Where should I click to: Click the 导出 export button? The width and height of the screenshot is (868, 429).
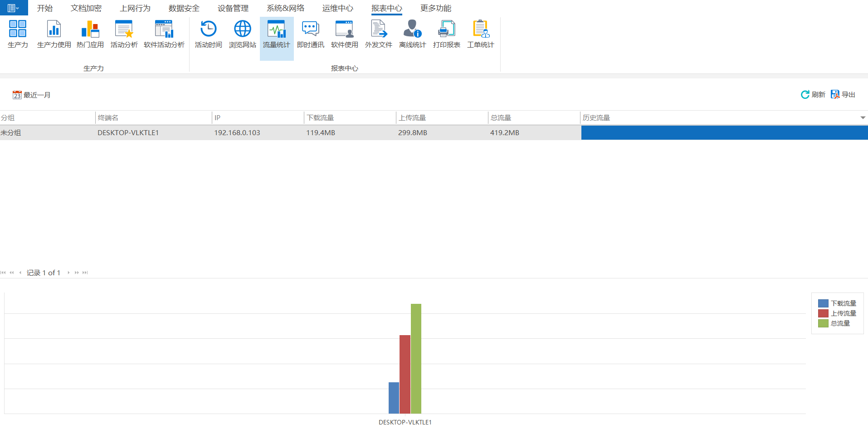tap(843, 94)
